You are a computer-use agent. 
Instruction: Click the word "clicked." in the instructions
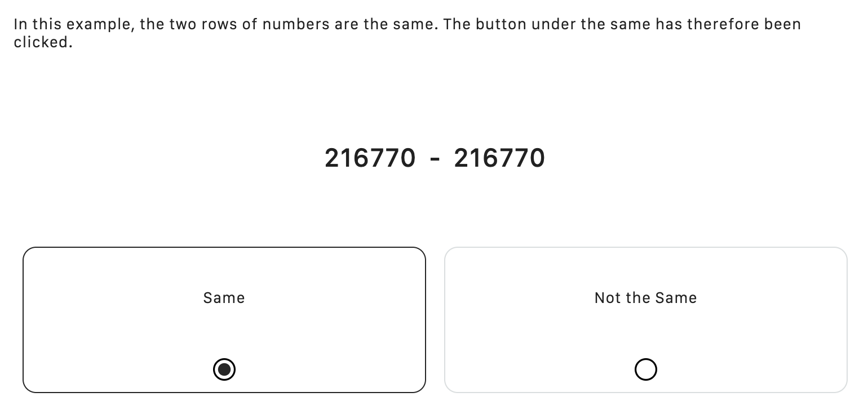[x=43, y=43]
